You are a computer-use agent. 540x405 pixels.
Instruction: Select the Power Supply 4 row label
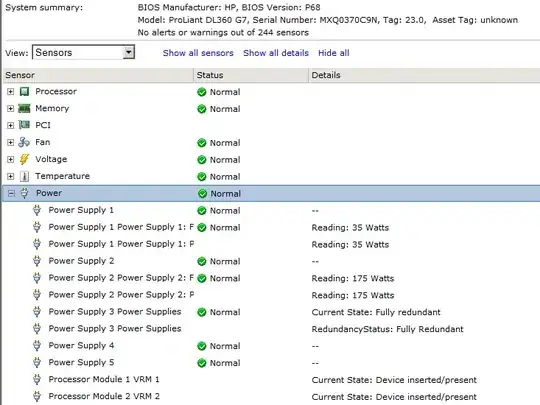pyautogui.click(x=81, y=345)
